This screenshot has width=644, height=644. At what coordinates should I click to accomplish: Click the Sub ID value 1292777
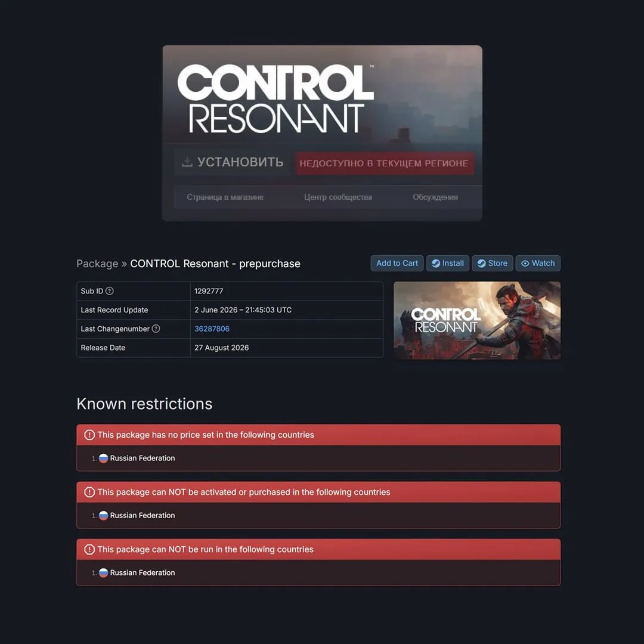(x=209, y=291)
